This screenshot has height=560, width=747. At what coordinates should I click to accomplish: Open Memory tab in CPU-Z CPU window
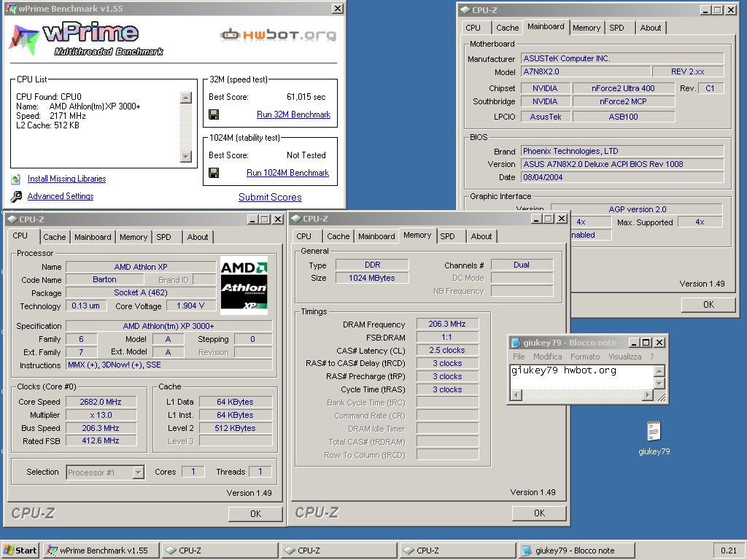click(133, 237)
